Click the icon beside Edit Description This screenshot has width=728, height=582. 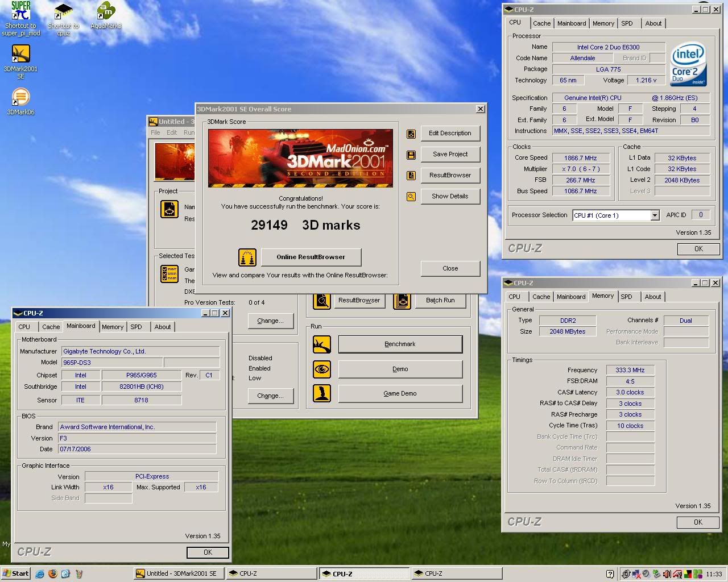411,134
